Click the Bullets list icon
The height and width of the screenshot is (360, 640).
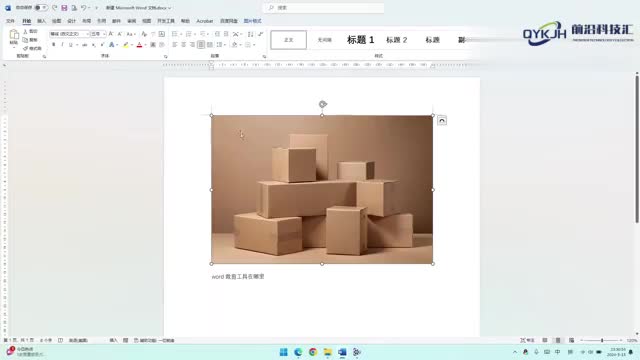(175, 34)
